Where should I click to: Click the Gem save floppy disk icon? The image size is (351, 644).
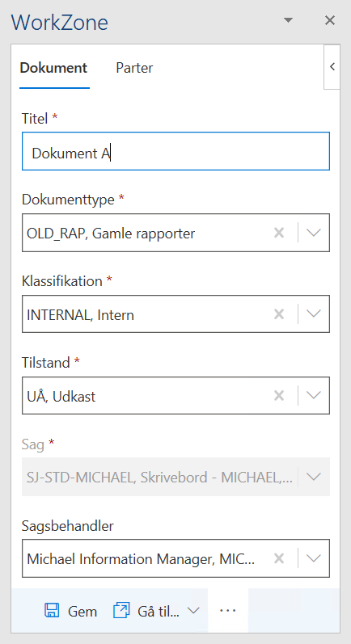(x=52, y=610)
